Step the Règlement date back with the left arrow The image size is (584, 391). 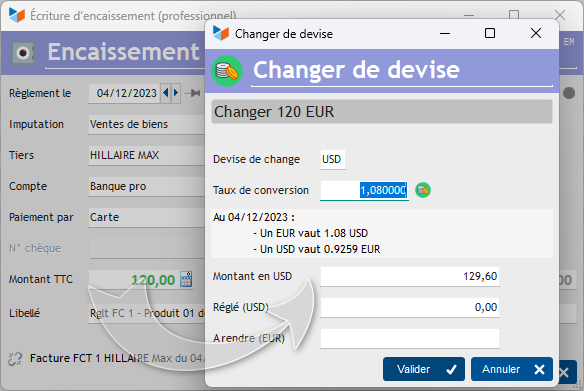tap(166, 92)
